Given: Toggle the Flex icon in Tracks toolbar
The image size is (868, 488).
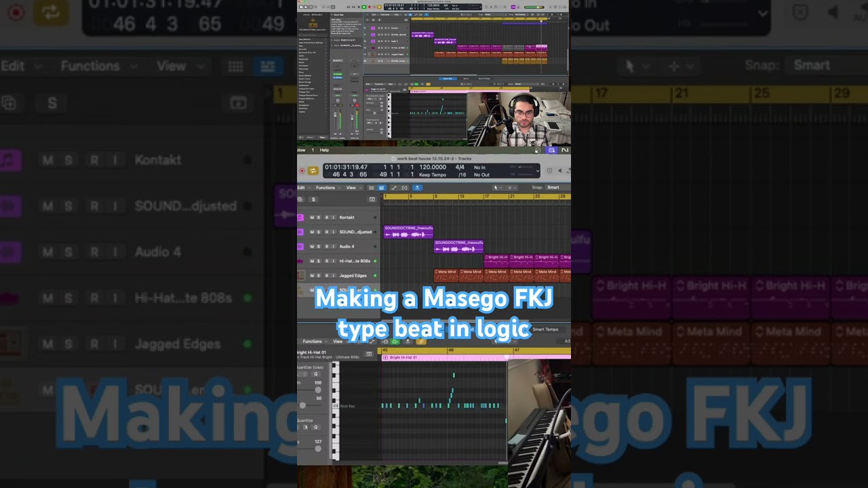Looking at the screenshot, I should (405, 188).
